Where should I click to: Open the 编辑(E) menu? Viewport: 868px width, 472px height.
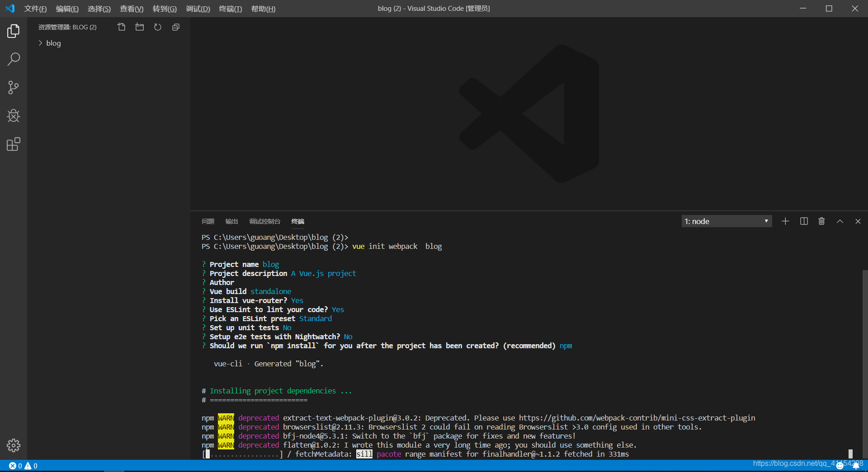(67, 9)
